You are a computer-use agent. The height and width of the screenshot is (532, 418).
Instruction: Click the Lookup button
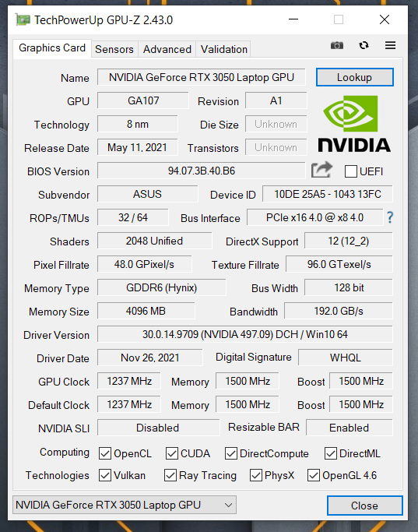[x=355, y=77]
